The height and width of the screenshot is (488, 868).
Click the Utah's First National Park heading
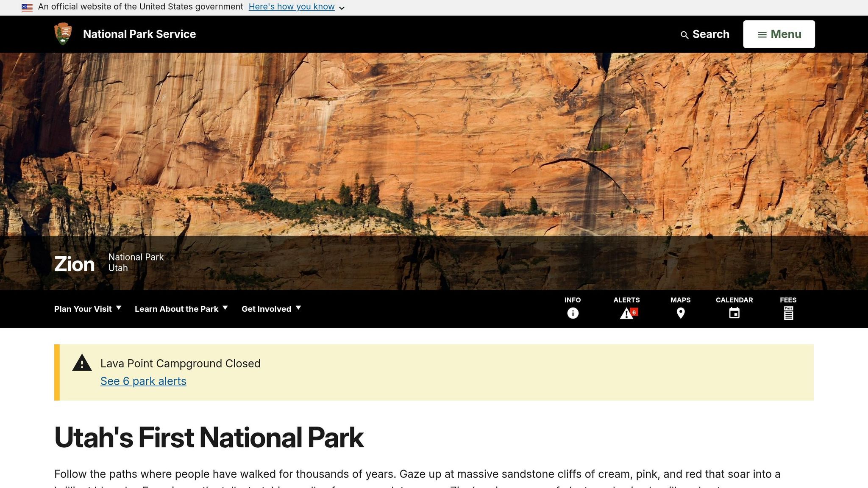[209, 437]
